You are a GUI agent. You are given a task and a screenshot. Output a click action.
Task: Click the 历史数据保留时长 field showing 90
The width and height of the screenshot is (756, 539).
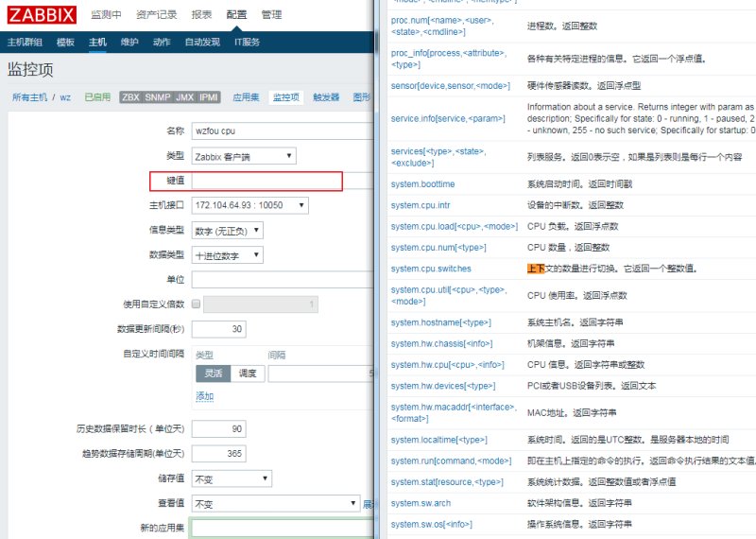click(219, 428)
